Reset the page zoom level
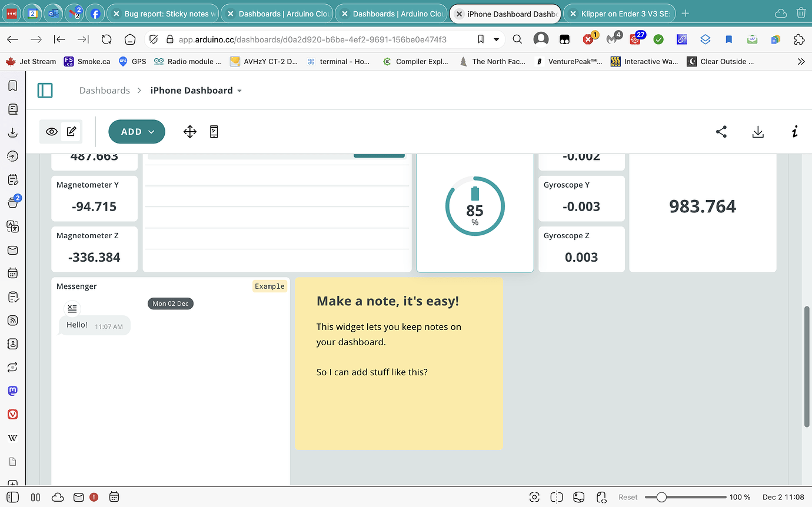812x507 pixels. [x=628, y=497]
